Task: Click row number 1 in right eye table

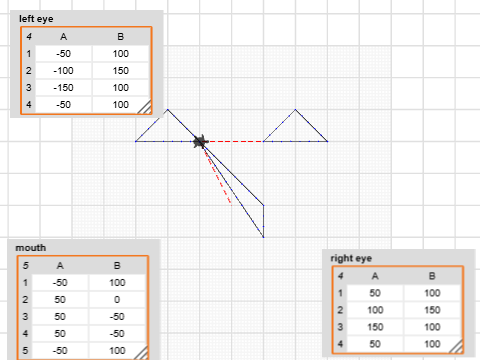Action: (340, 293)
